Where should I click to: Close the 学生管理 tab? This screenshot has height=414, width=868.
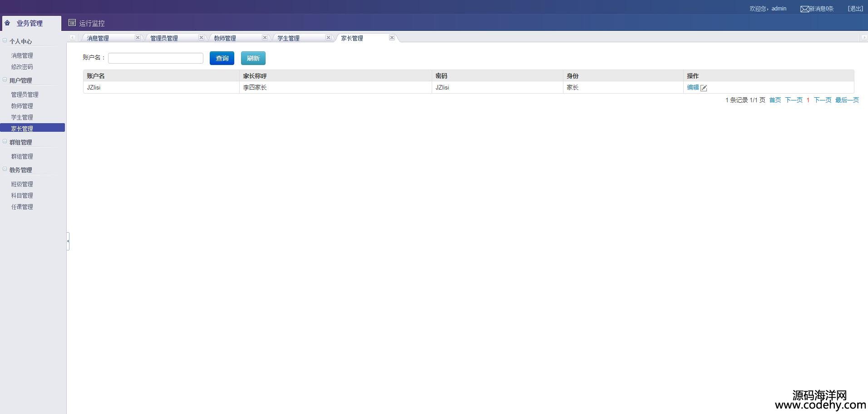click(x=328, y=38)
